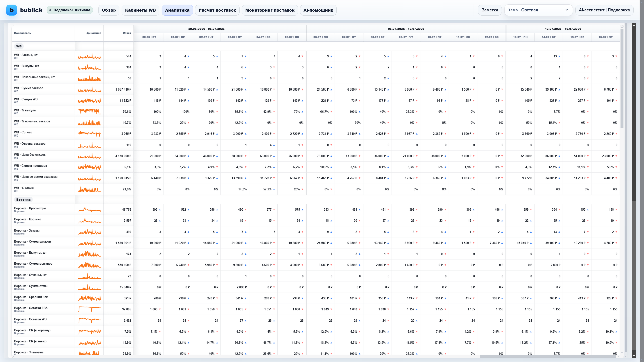The height and width of the screenshot is (362, 644).
Task: Open the Заметки button
Action: [490, 10]
